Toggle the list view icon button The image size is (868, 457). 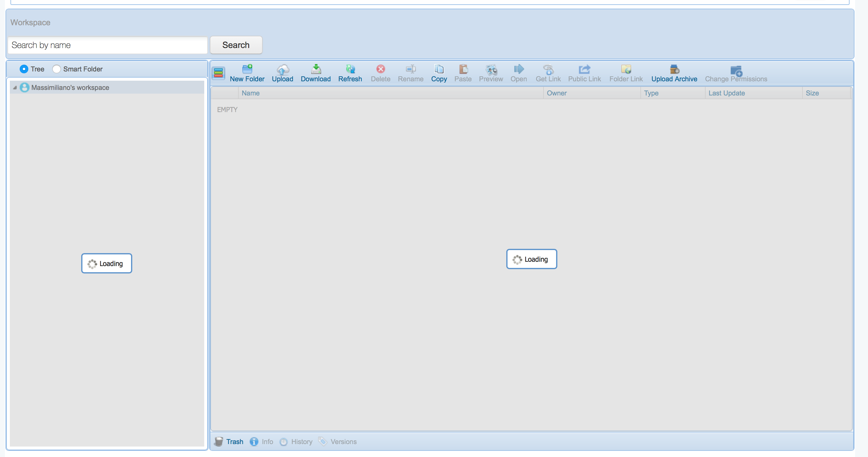coord(218,73)
